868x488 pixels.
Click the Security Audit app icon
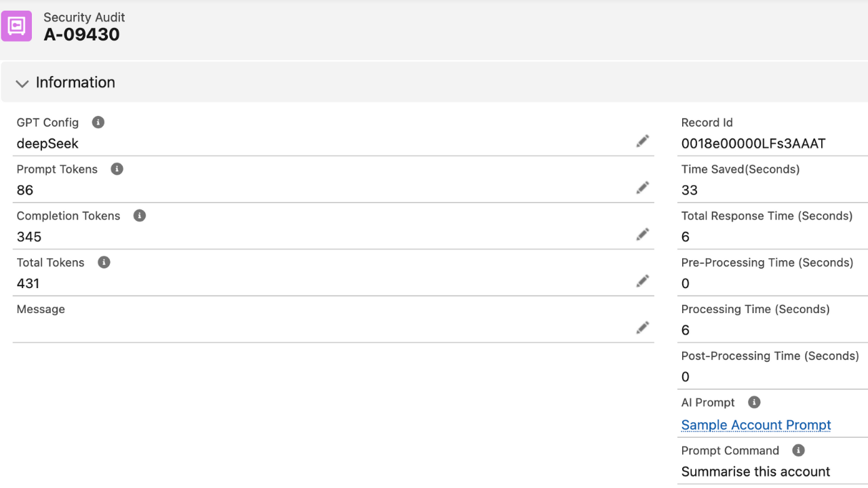[16, 25]
